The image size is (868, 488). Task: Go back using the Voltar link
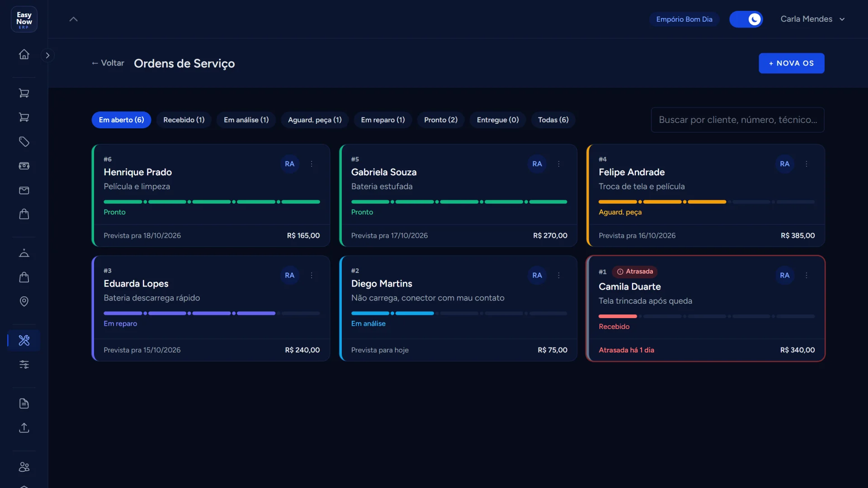click(x=108, y=63)
